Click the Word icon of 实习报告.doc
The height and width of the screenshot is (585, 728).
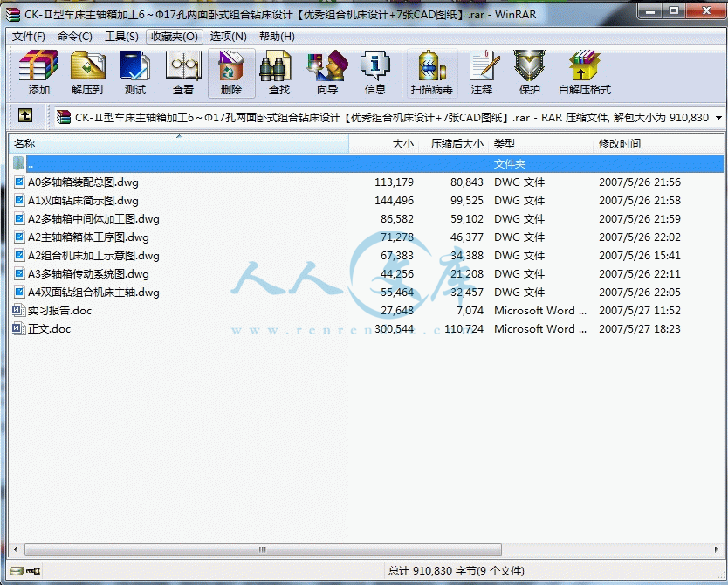18,310
